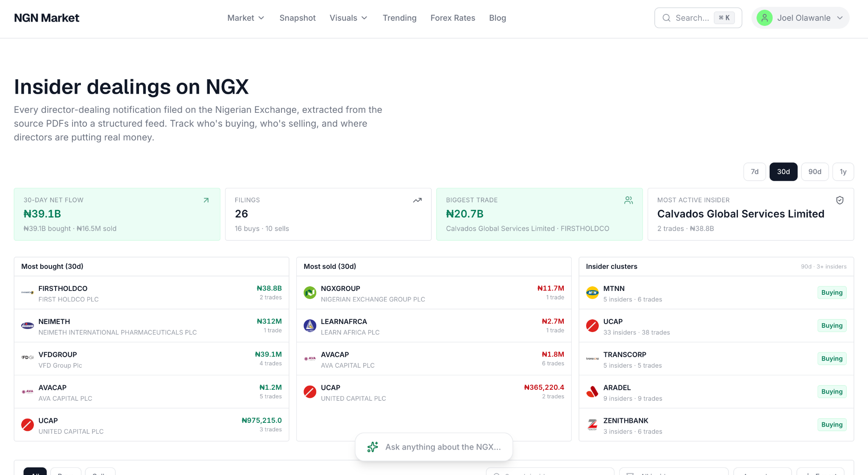The image size is (868, 475).
Task: Click the ₦2.7M LEARNAFRCA amount
Action: coord(553,321)
